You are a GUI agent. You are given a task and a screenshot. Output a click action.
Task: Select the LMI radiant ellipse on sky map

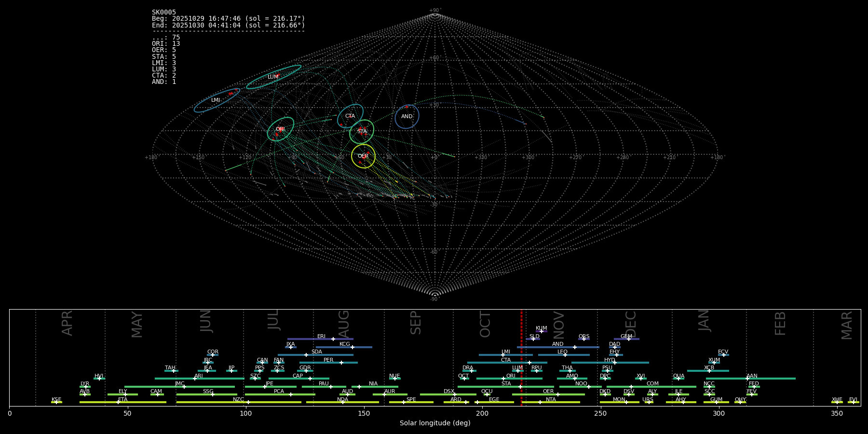point(216,100)
